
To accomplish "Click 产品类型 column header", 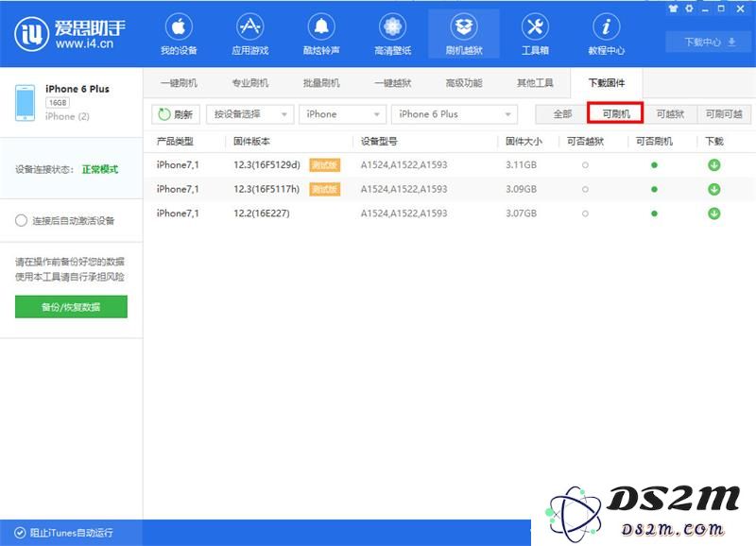I will click(175, 141).
